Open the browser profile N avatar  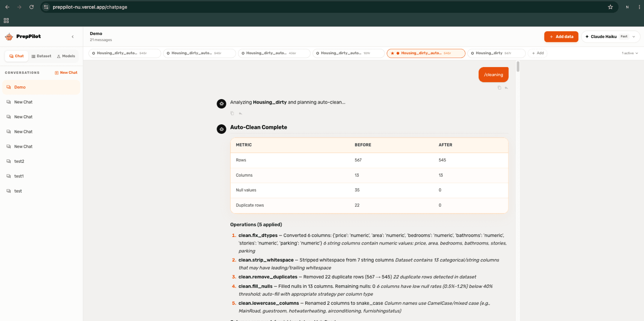627,7
